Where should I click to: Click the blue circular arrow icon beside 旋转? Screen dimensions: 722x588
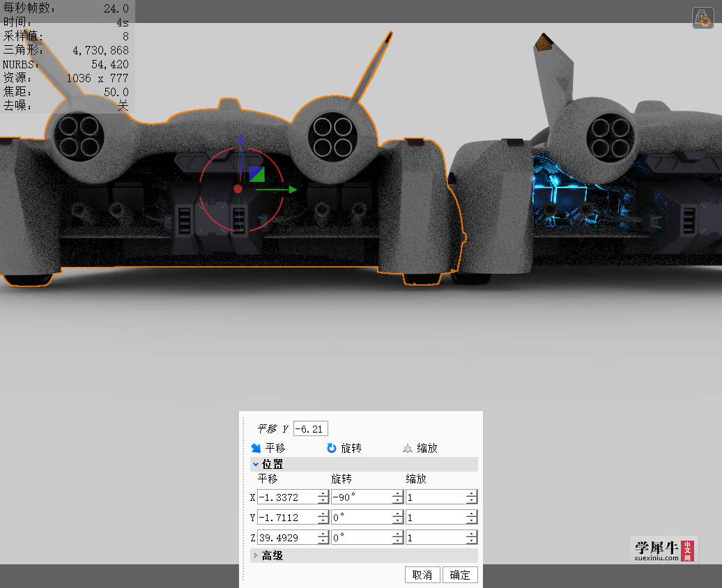(332, 448)
